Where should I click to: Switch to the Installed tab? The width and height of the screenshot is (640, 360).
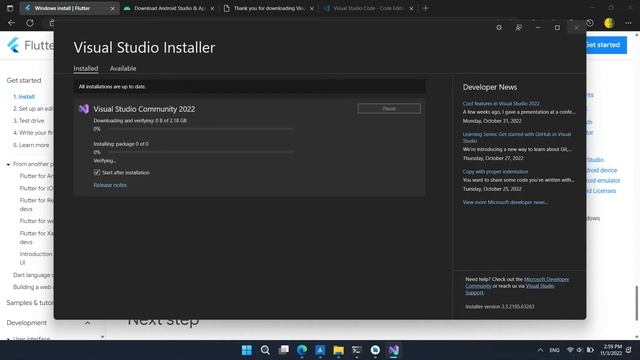pos(86,68)
